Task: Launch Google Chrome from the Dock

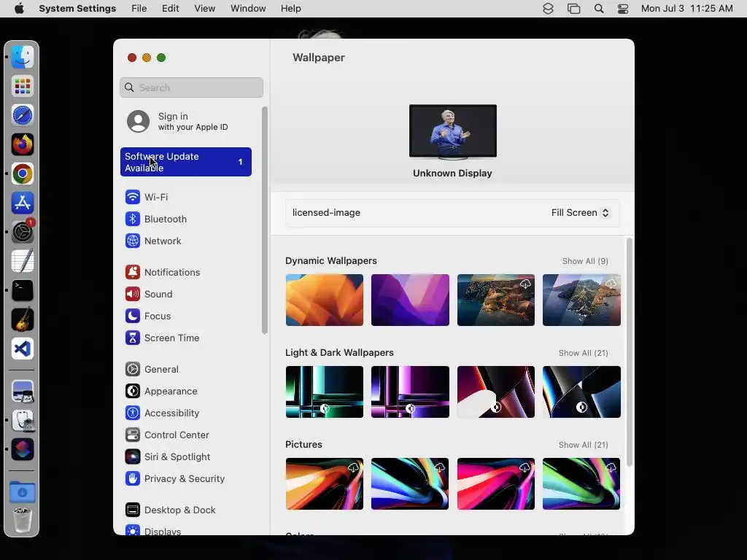Action: coord(23,174)
